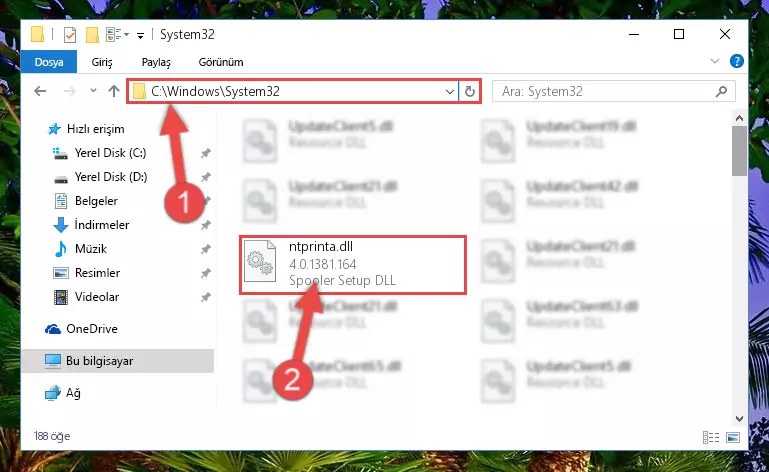Toggle the pin beside Müzik

[x=205, y=249]
